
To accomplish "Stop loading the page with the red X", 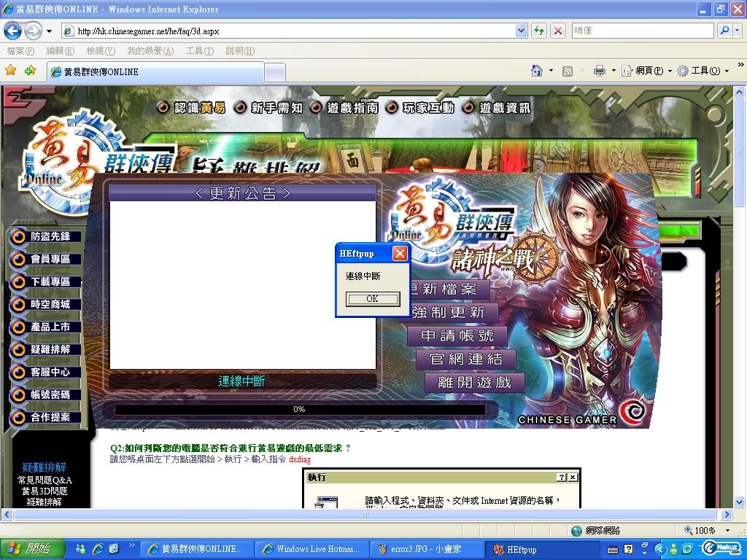I will click(557, 31).
